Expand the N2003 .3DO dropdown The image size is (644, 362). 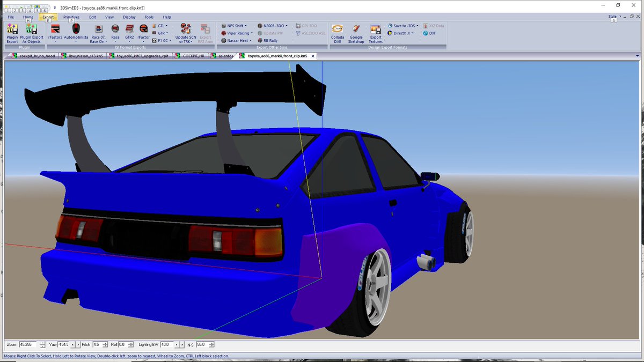tap(273, 25)
